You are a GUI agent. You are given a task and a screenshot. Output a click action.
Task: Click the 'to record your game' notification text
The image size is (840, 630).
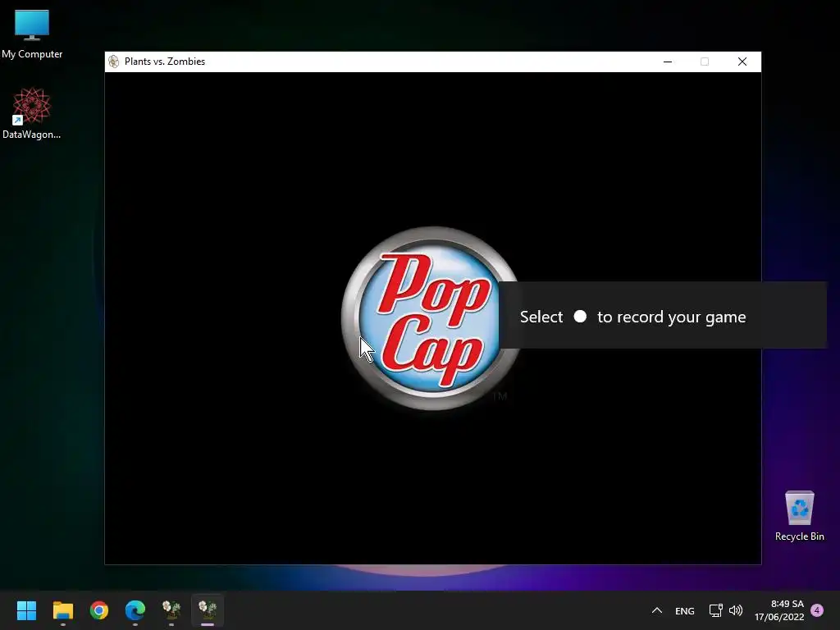click(671, 317)
